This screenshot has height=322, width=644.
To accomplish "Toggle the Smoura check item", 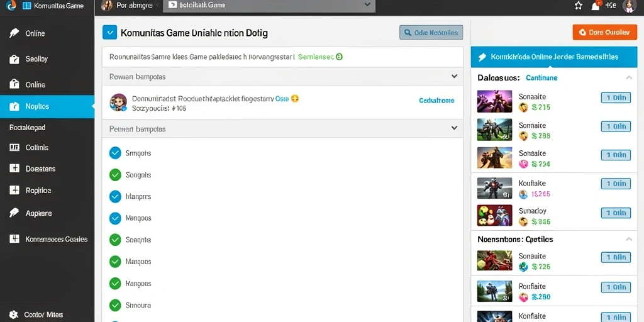I will pos(115,305).
